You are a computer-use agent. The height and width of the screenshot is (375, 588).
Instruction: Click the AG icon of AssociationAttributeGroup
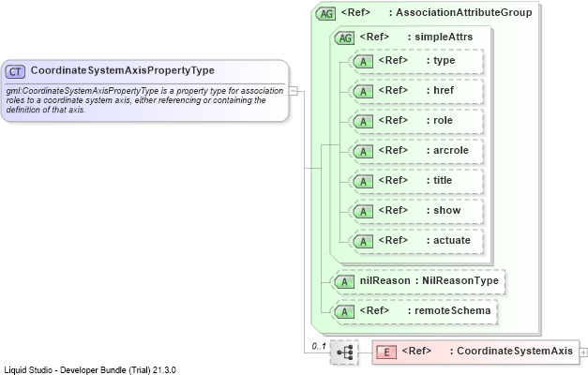pos(325,14)
